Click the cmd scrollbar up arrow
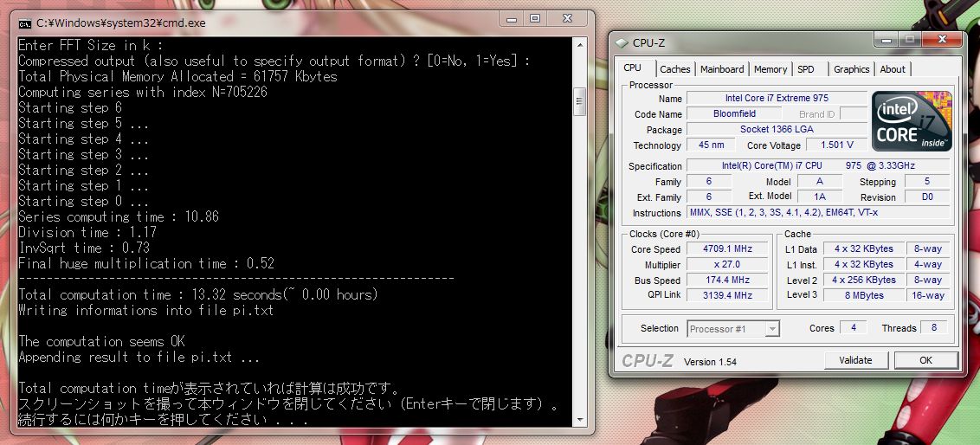980x445 pixels. [x=579, y=44]
